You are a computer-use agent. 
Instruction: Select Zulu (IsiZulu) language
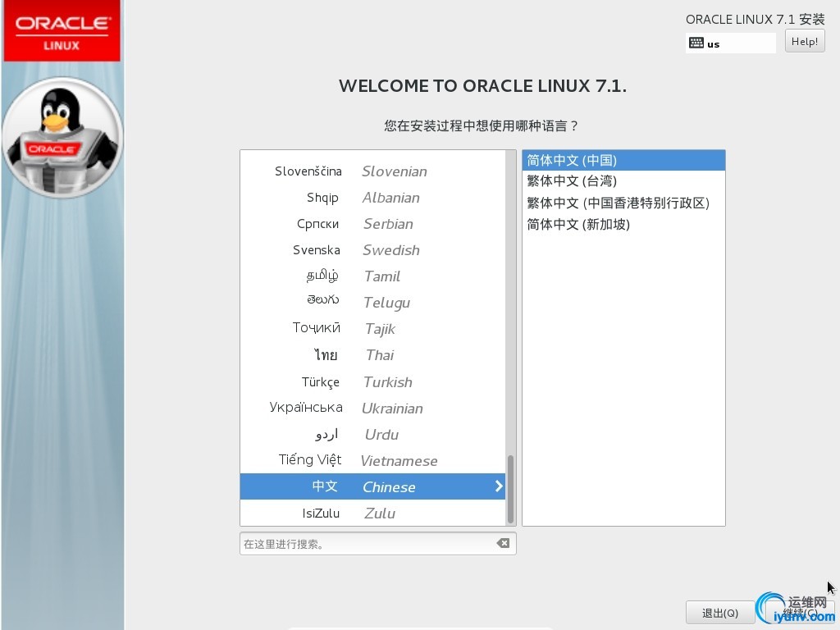point(373,513)
